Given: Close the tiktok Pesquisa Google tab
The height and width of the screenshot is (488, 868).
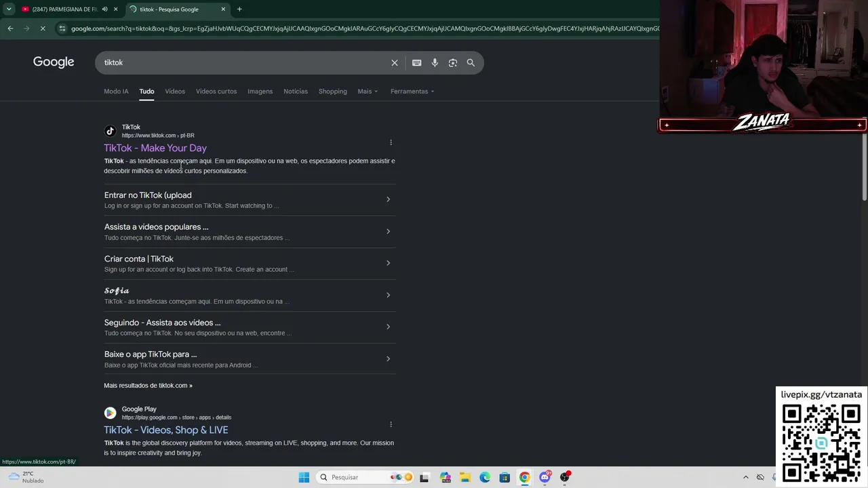Looking at the screenshot, I should click(223, 9).
